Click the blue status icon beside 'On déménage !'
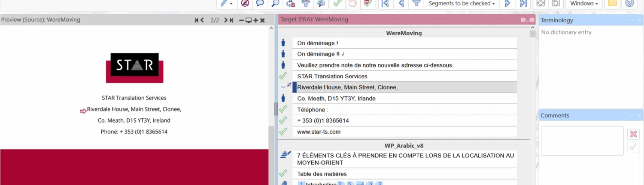 [283, 43]
